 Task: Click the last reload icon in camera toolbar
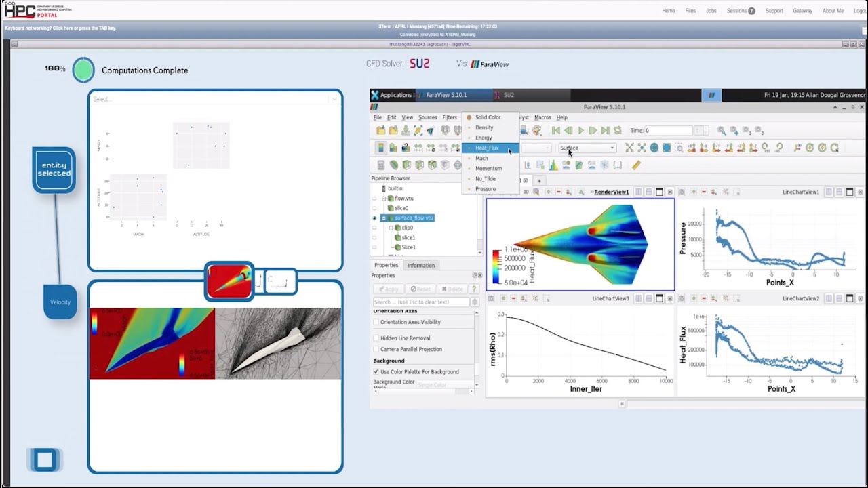pos(834,148)
